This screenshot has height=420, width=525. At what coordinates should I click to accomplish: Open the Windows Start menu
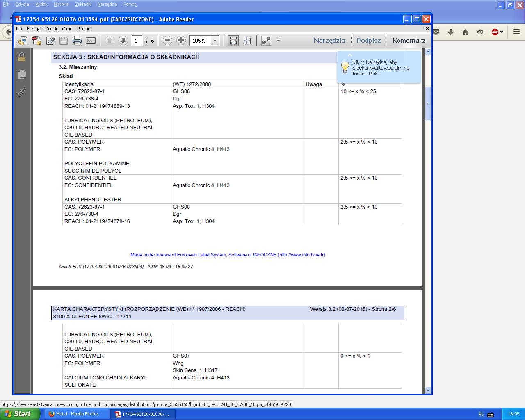(x=20, y=414)
